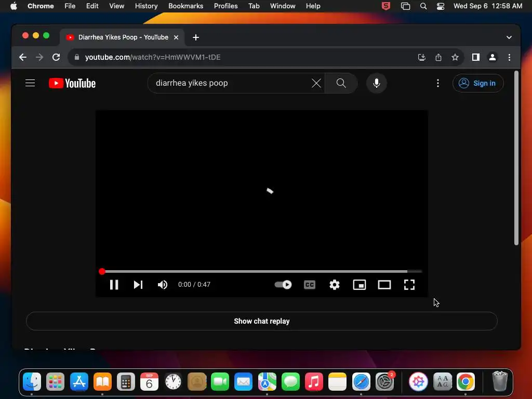Open Music from the Dock
This screenshot has width=532, height=399.
[x=314, y=382]
